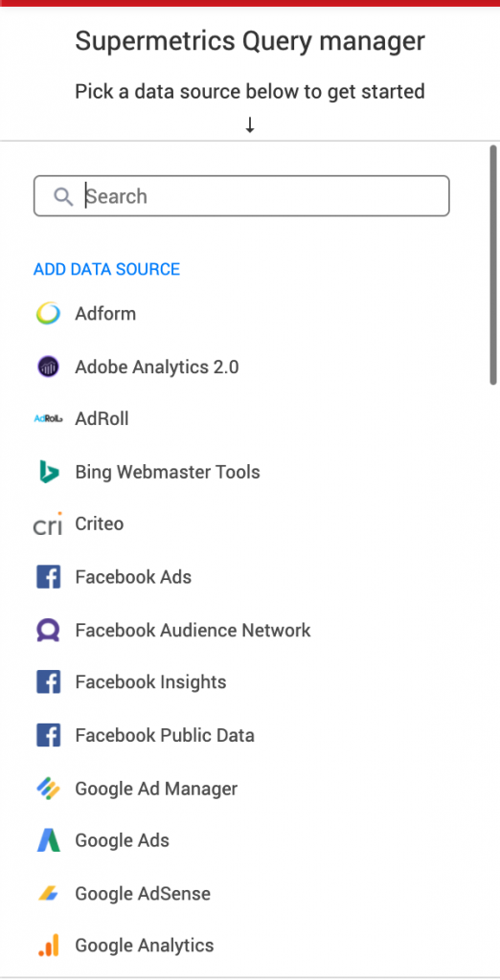Click the magnifying glass search icon
The image size is (500, 980).
(63, 196)
